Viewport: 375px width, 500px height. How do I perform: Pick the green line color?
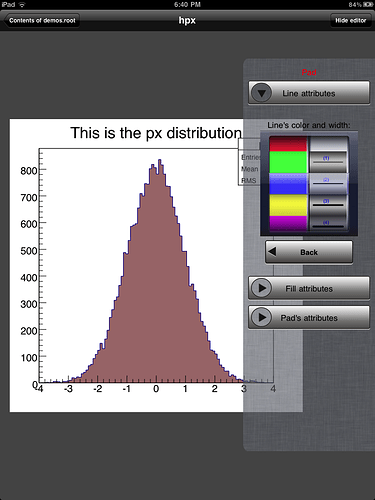coord(288,162)
